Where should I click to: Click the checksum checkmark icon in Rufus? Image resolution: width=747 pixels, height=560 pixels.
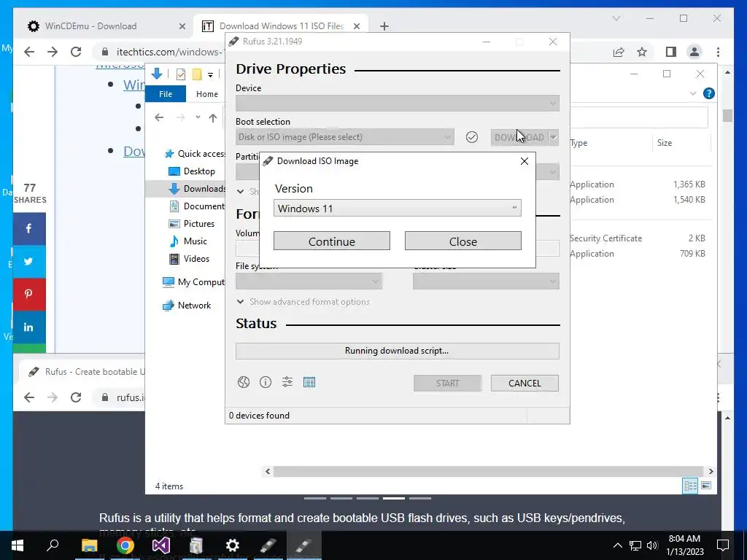[472, 137]
